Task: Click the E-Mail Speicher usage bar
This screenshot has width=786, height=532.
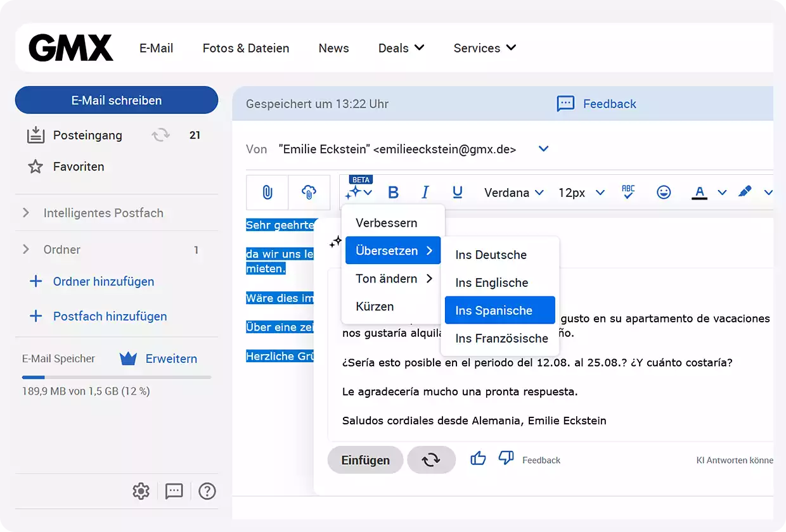Action: coord(117,377)
